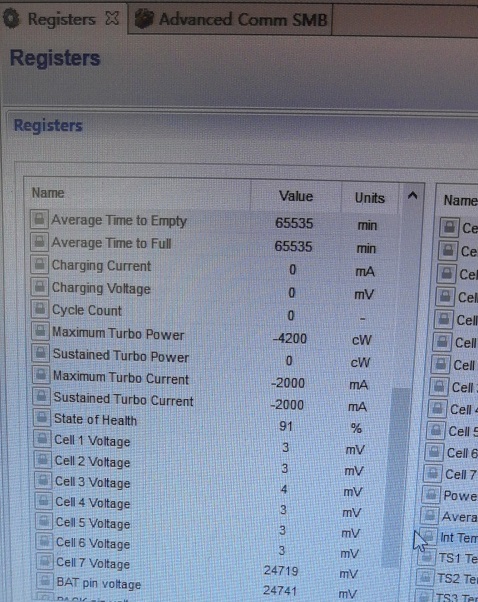This screenshot has width=478, height=602.
Task: Click lock icon beside TS1 Temp in right table
Action: 427,557
